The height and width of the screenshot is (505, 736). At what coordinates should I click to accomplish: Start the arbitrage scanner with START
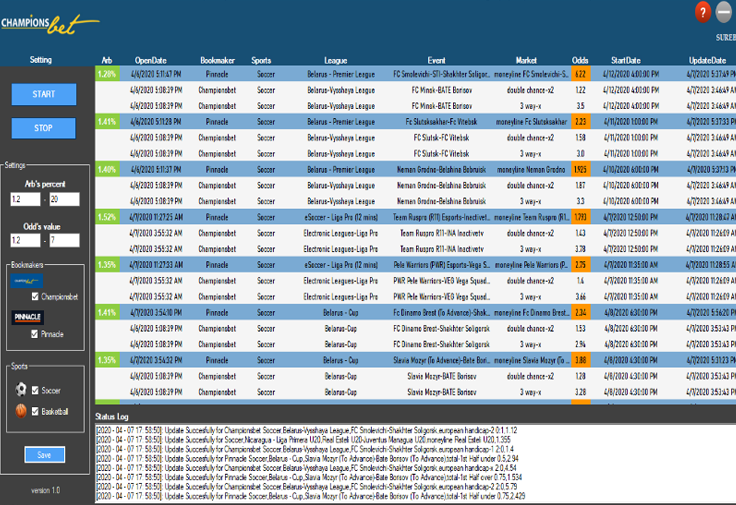coord(44,94)
